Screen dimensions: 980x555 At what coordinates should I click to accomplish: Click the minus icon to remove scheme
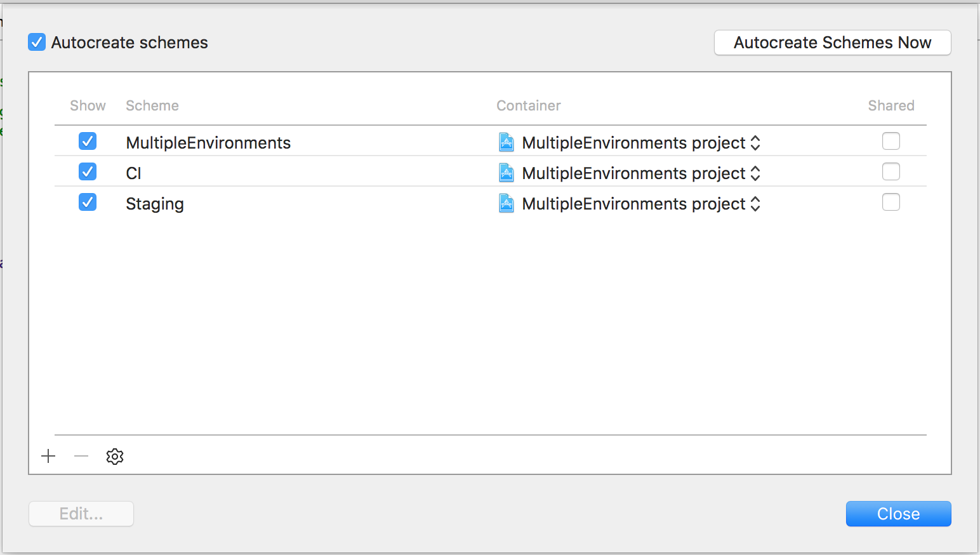point(81,456)
